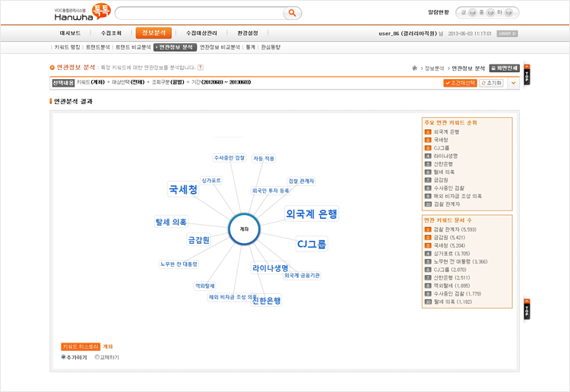Image resolution: width=570 pixels, height=392 pixels.
Task: Click the CJ그룹 keyword node
Action: [x=312, y=244]
